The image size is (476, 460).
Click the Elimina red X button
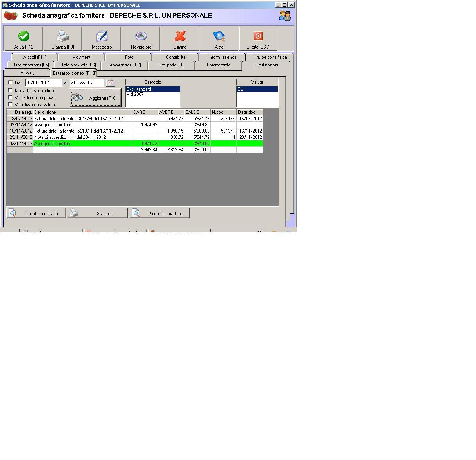180,39
